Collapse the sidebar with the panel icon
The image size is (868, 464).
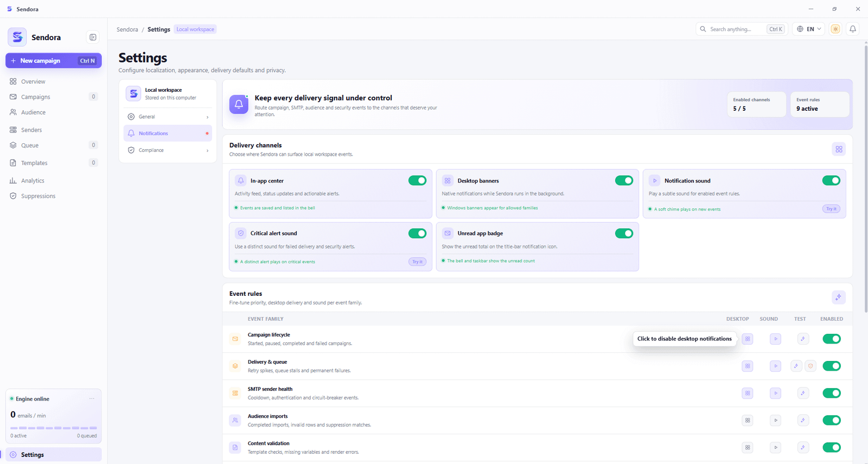pos(93,37)
